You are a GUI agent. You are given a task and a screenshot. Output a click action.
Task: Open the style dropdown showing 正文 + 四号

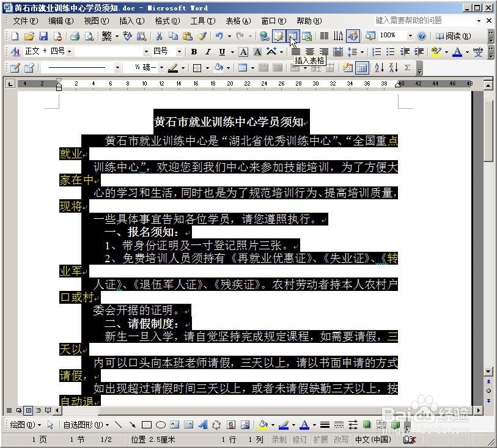pos(70,51)
